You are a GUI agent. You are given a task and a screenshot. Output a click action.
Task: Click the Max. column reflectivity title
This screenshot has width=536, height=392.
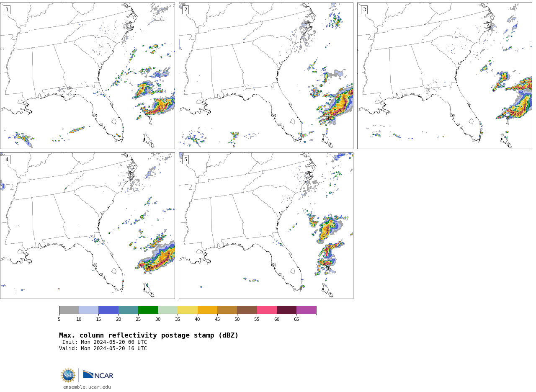(x=149, y=335)
